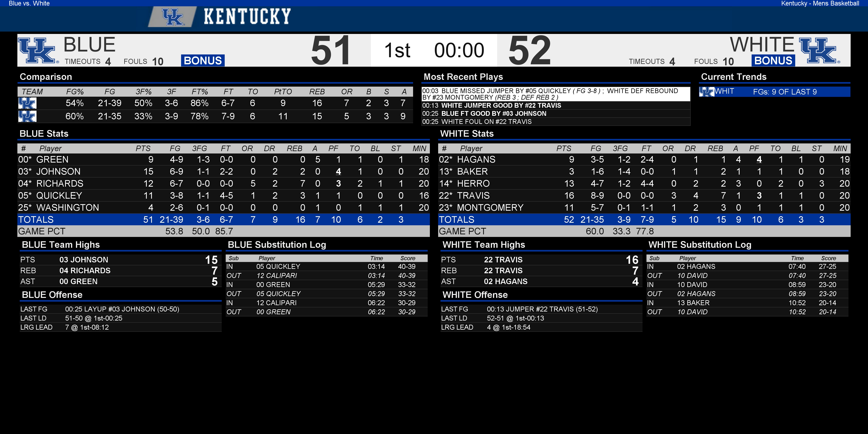Click the REB column header in WHITE Stats
The height and width of the screenshot is (434, 868).
(715, 148)
